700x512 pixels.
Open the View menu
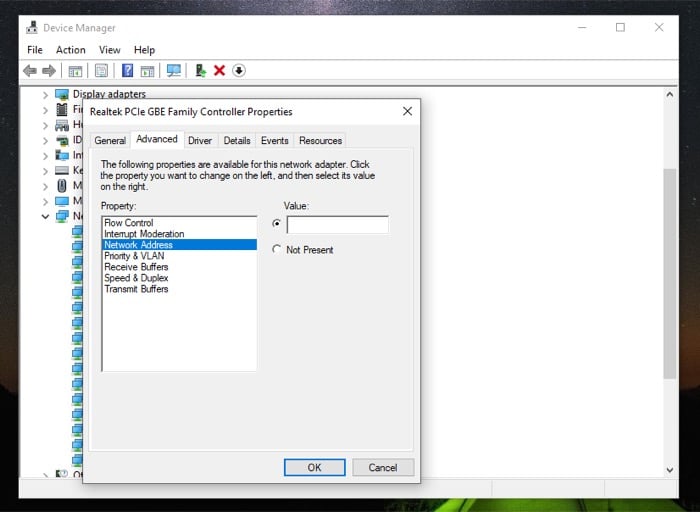(x=109, y=50)
